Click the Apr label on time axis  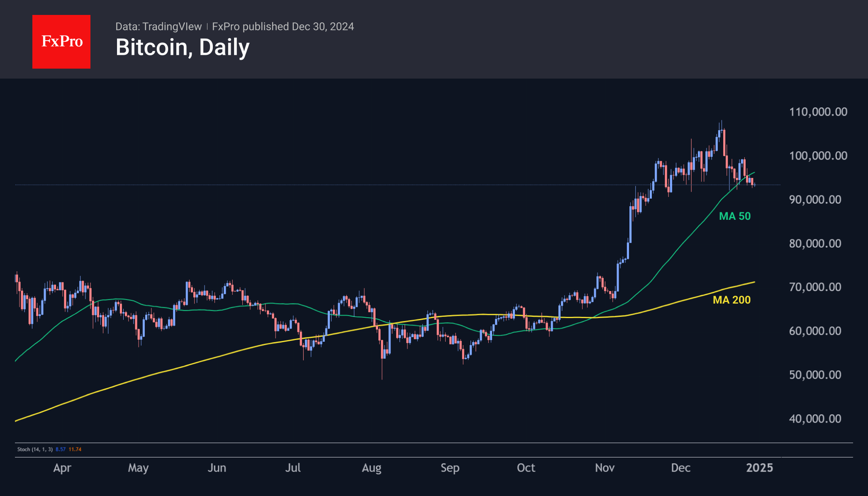(62, 468)
